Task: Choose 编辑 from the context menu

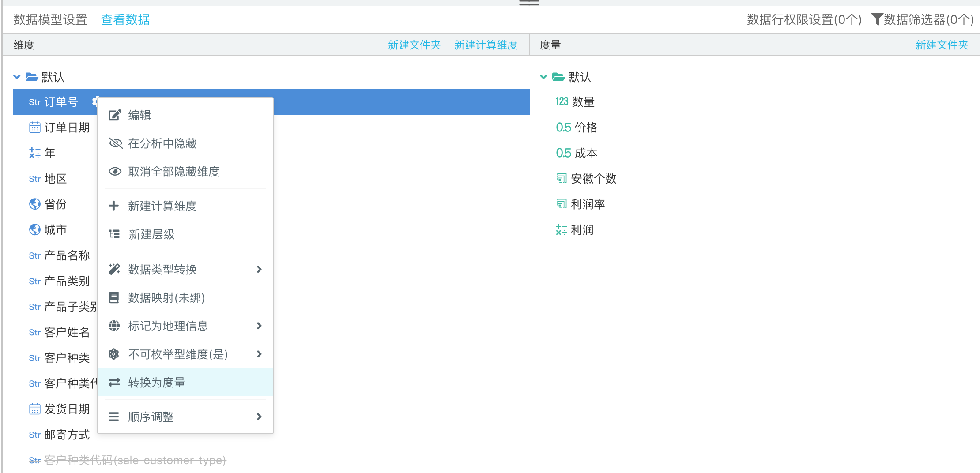Action: pos(185,115)
